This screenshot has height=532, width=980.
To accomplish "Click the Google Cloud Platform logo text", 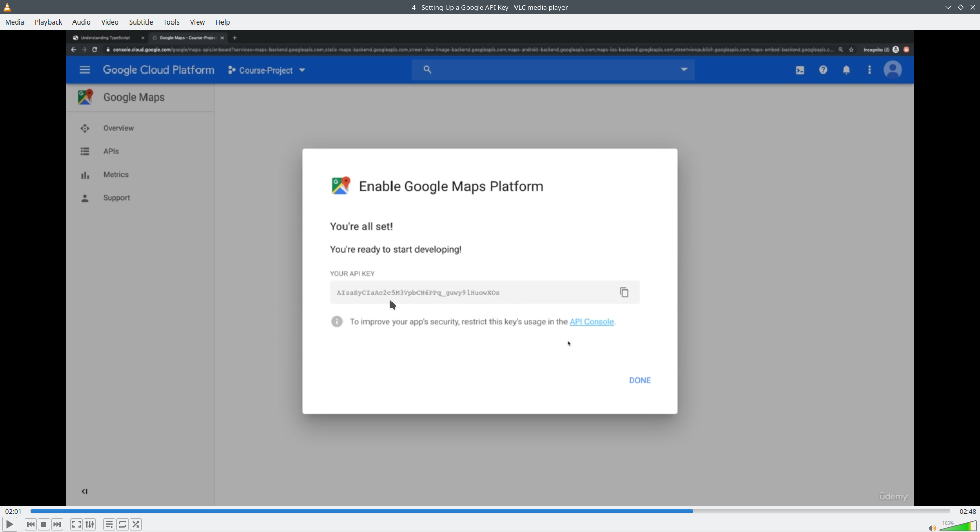I will pyautogui.click(x=158, y=70).
